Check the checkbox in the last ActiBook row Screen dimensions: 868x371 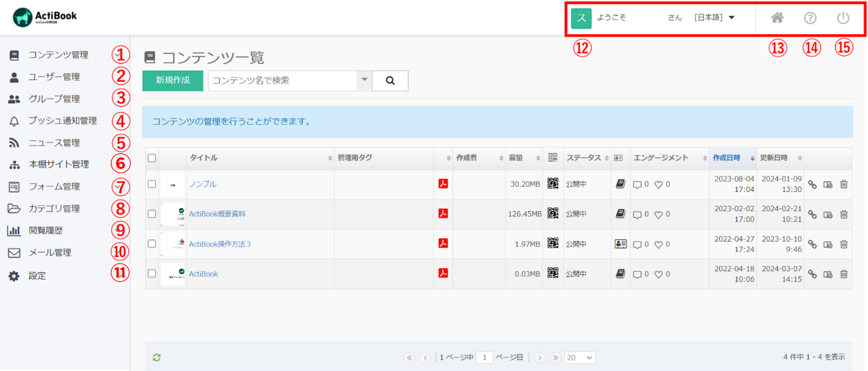pyautogui.click(x=151, y=273)
